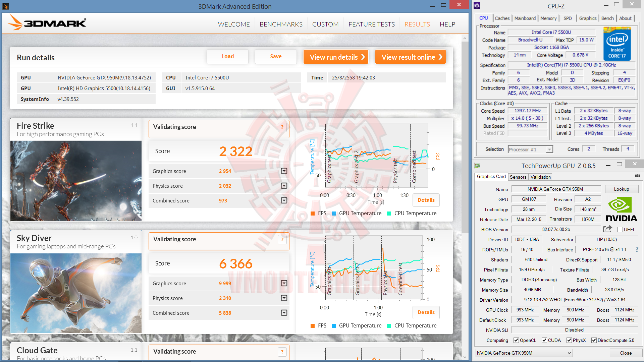Expand Sky Diver Combined score details
The height and width of the screenshot is (362, 644).
tap(284, 313)
